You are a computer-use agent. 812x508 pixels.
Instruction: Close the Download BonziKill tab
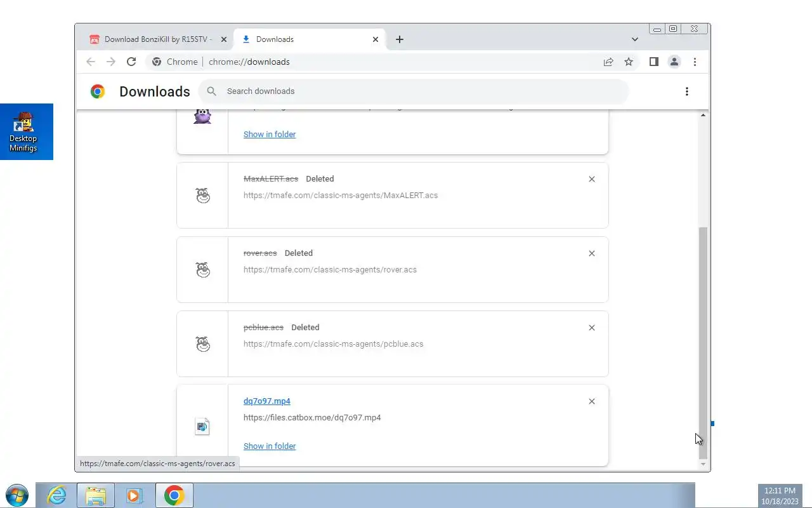pos(223,39)
